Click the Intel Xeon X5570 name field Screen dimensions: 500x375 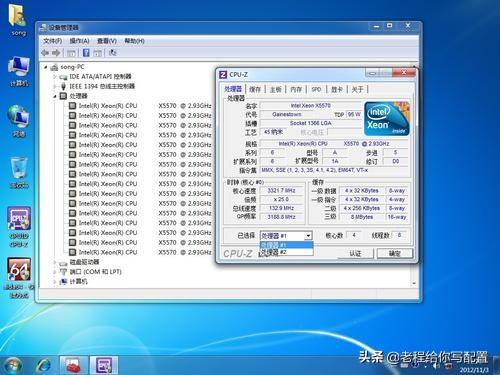pos(311,106)
